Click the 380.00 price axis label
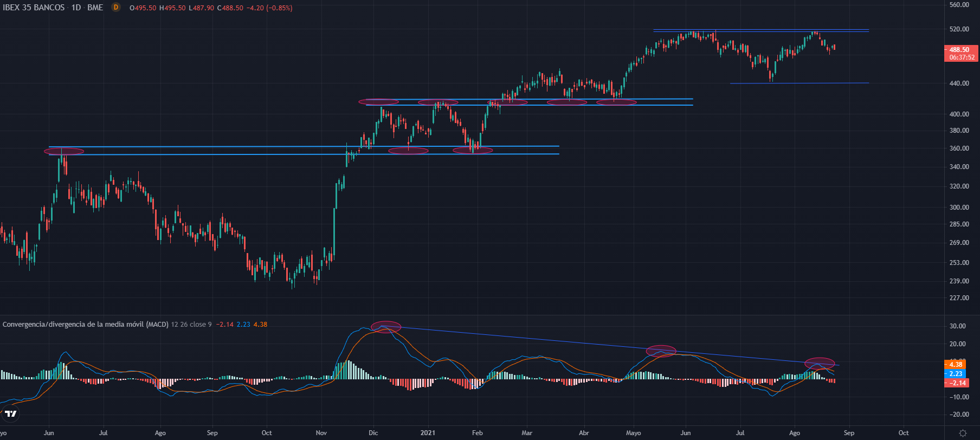Image resolution: width=980 pixels, height=440 pixels. tap(959, 131)
